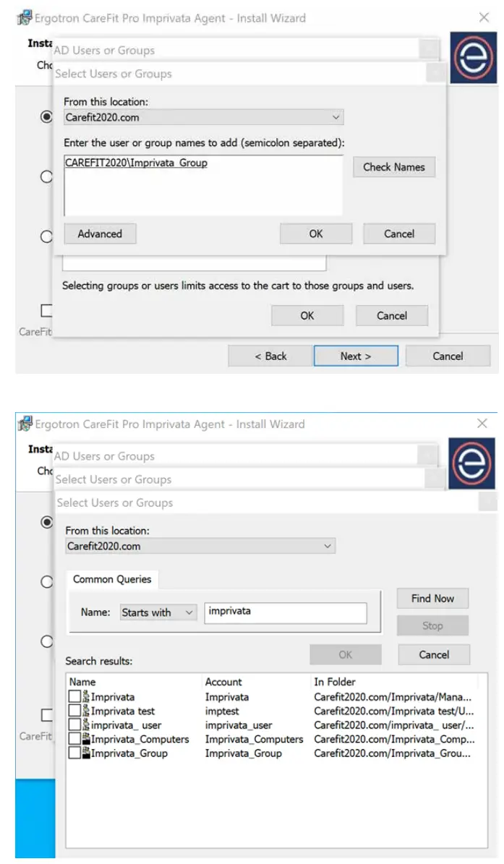Click field containing CAREFIT2020\Imprivata_Group

pos(203,186)
